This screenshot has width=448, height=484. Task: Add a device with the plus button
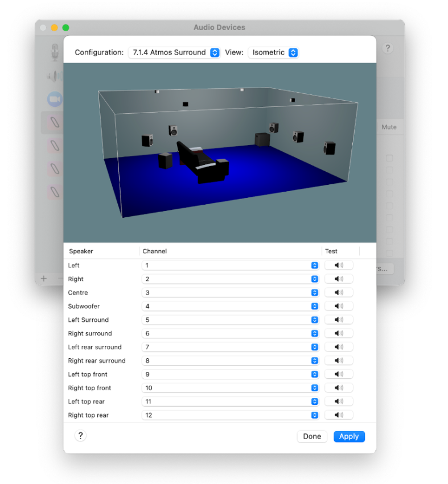(44, 279)
